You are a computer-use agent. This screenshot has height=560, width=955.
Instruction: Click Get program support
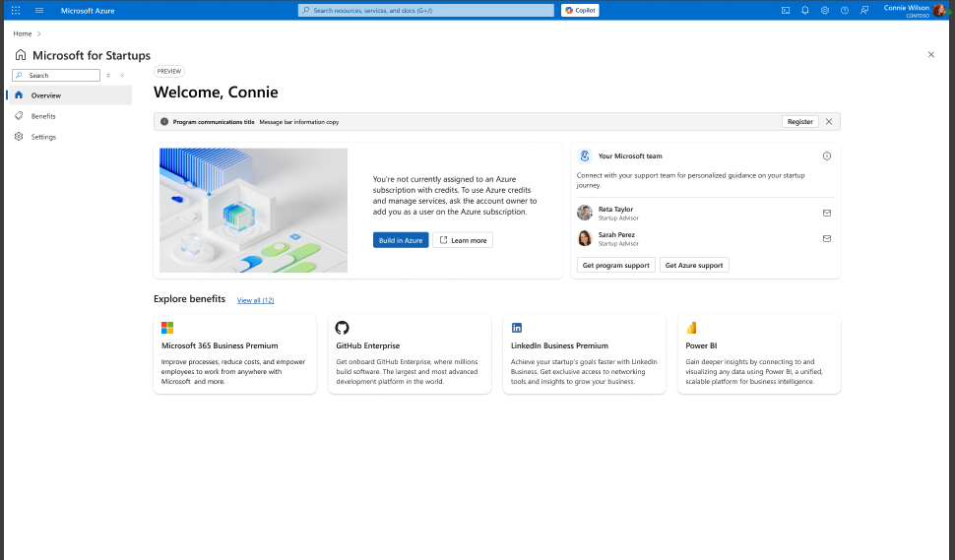pos(615,265)
